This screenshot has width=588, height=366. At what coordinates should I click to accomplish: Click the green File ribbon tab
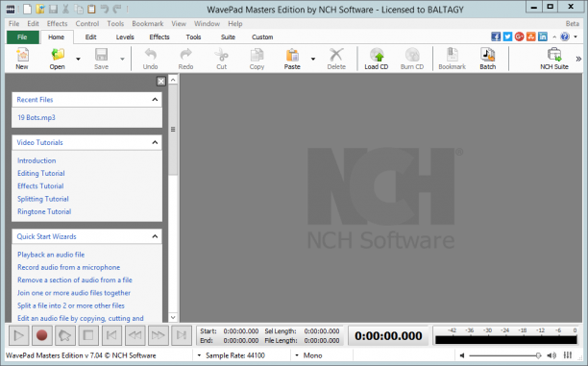(x=22, y=37)
